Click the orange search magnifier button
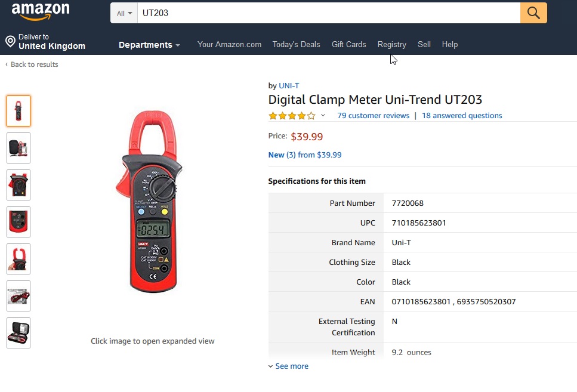Viewport: 577px width, 392px height. 533,13
